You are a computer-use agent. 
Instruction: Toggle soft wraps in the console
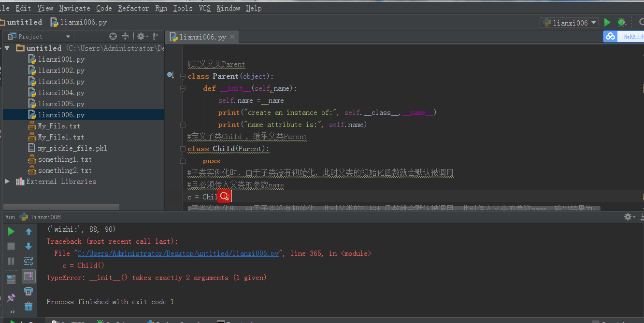tap(29, 261)
